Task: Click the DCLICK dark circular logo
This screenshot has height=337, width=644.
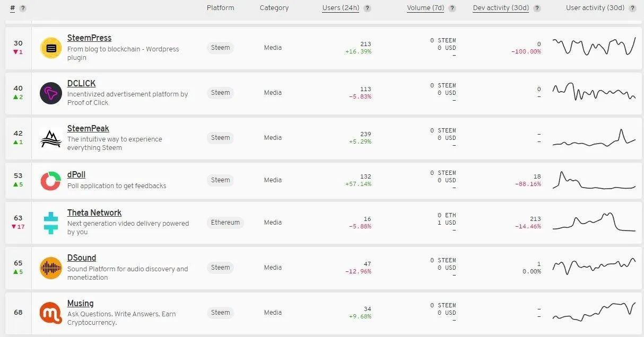Action: point(51,93)
